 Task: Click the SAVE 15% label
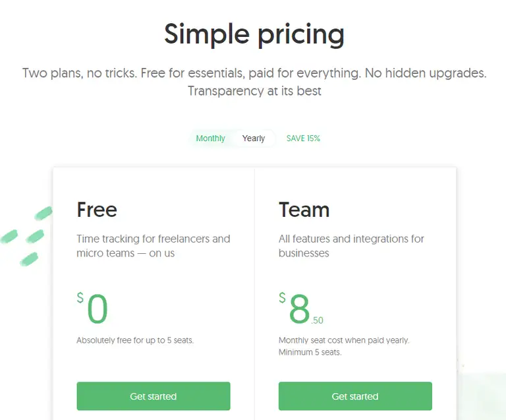point(303,138)
